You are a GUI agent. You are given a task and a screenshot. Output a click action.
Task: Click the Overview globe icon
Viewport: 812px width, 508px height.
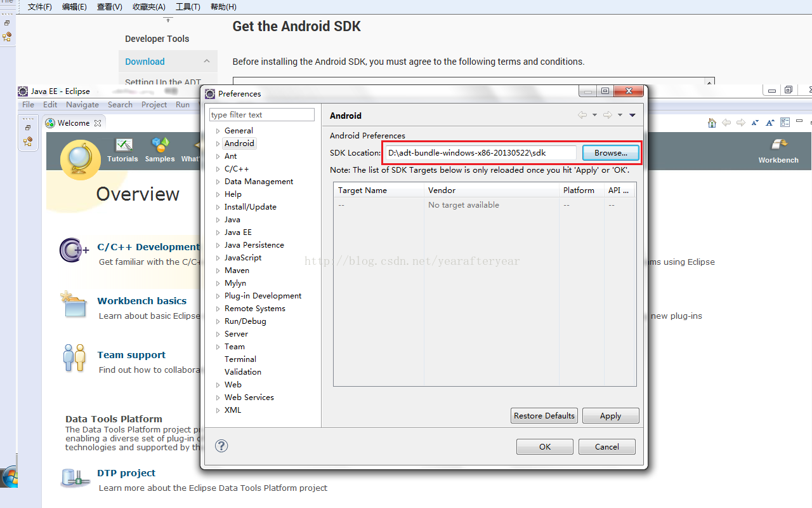pos(81,159)
